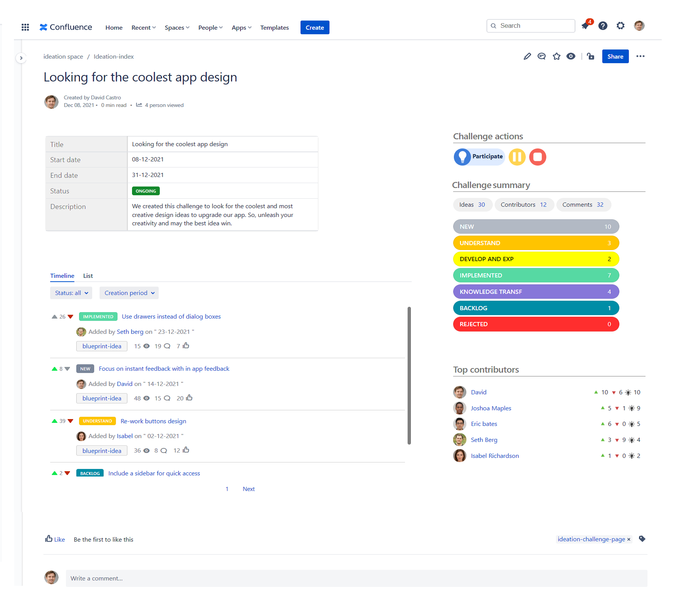Open the Creation period dropdown
This screenshot has width=700, height=609.
tap(129, 293)
